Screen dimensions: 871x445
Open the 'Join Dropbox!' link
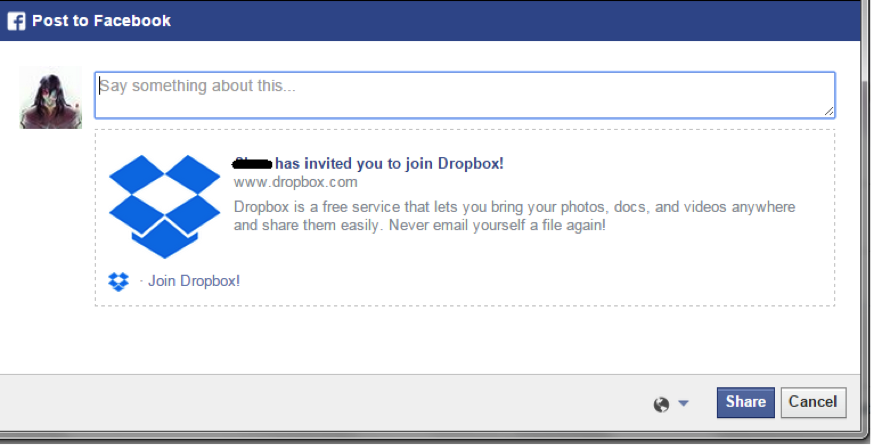194,281
